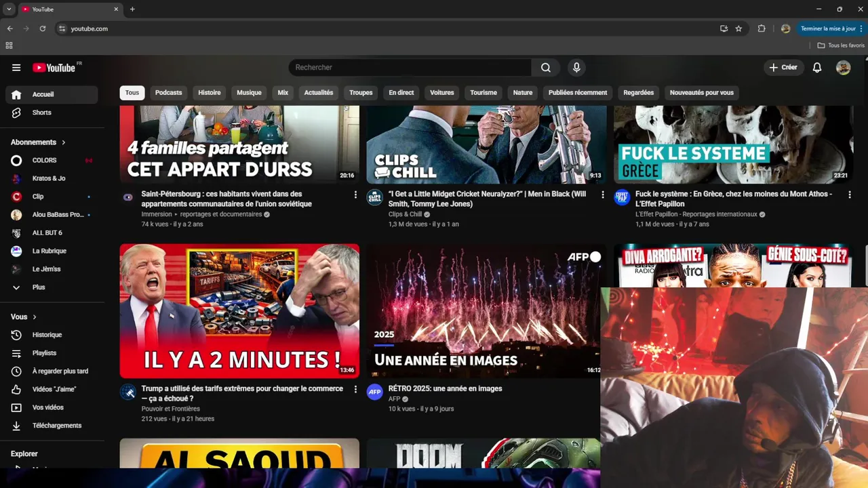Image resolution: width=868 pixels, height=488 pixels.
Task: Select the Mix filter chip
Action: [283, 93]
